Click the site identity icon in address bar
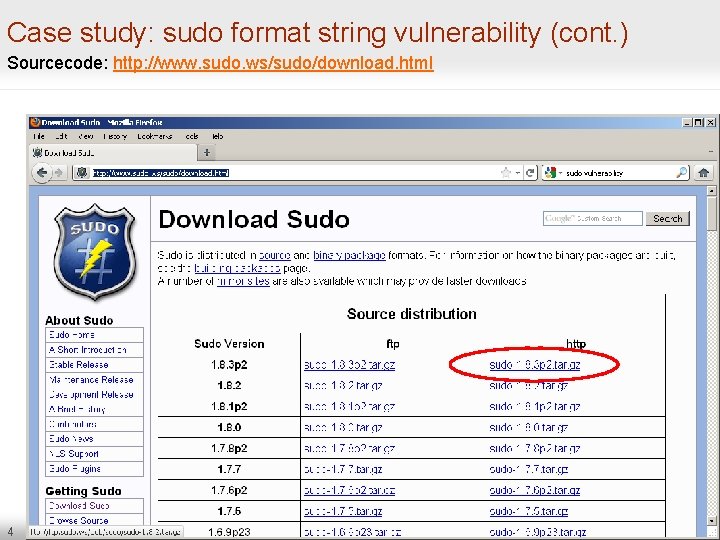Viewport: 720px width, 540px height. [82, 173]
